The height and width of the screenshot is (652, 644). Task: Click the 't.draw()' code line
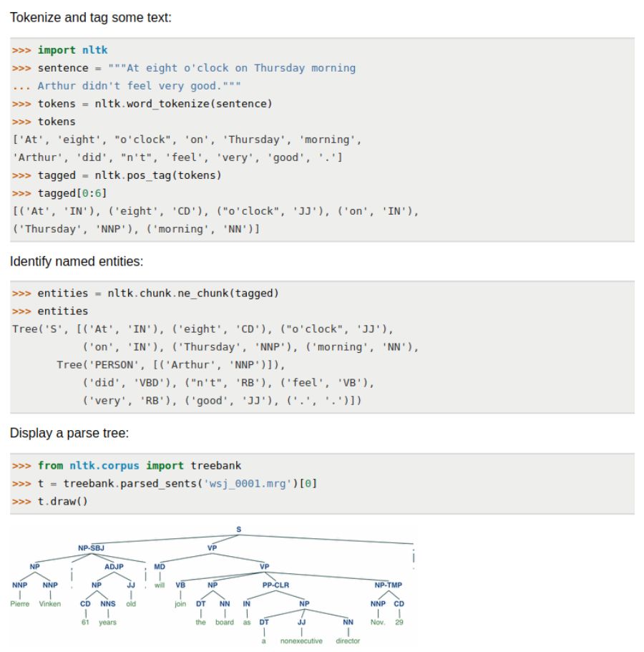[62, 501]
